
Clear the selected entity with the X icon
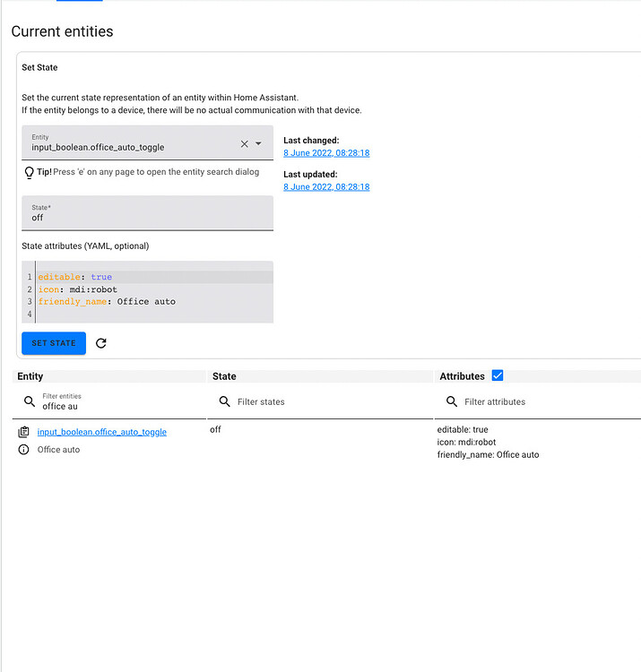coord(245,143)
